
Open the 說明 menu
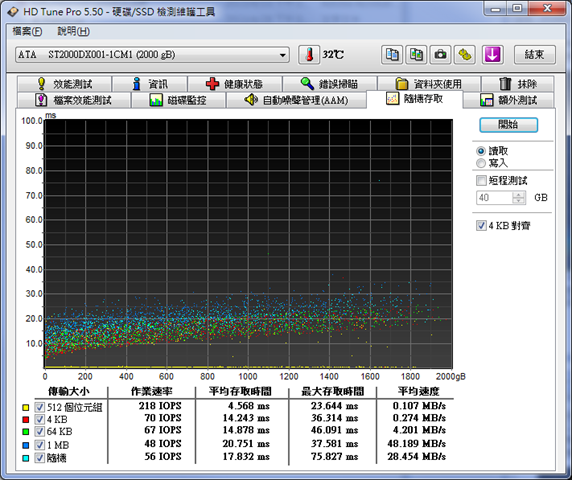(x=73, y=31)
